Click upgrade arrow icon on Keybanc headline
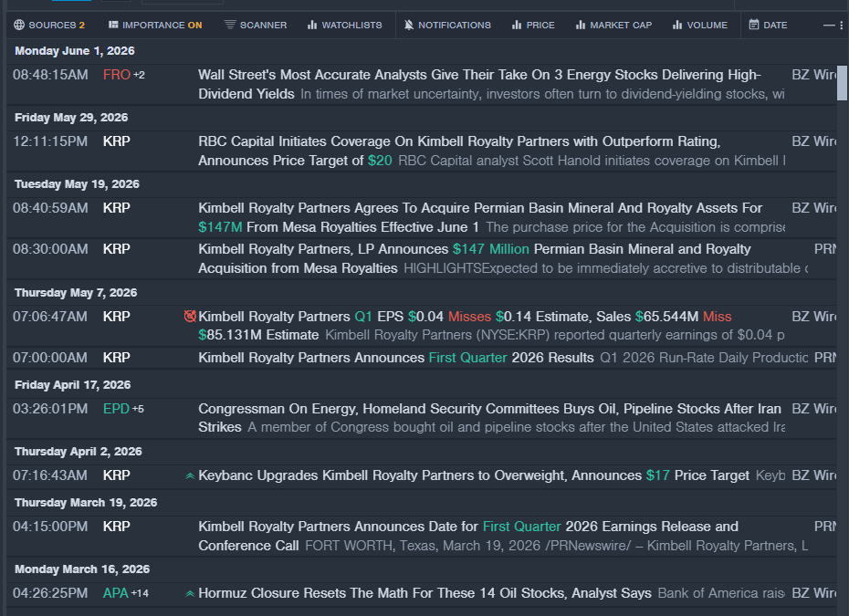The image size is (849, 616). coord(190,475)
